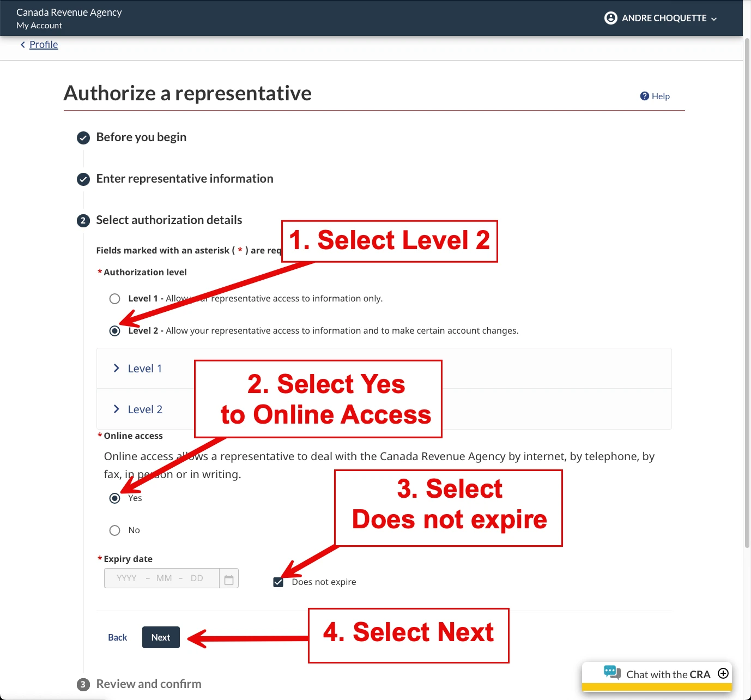Viewport: 751px width, 700px height.
Task: Click the Enter representative information checkmark icon
Action: point(83,179)
